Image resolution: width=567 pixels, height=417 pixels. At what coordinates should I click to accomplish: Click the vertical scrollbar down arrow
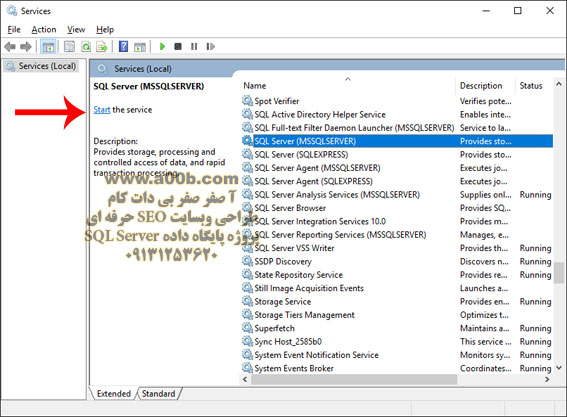point(559,368)
